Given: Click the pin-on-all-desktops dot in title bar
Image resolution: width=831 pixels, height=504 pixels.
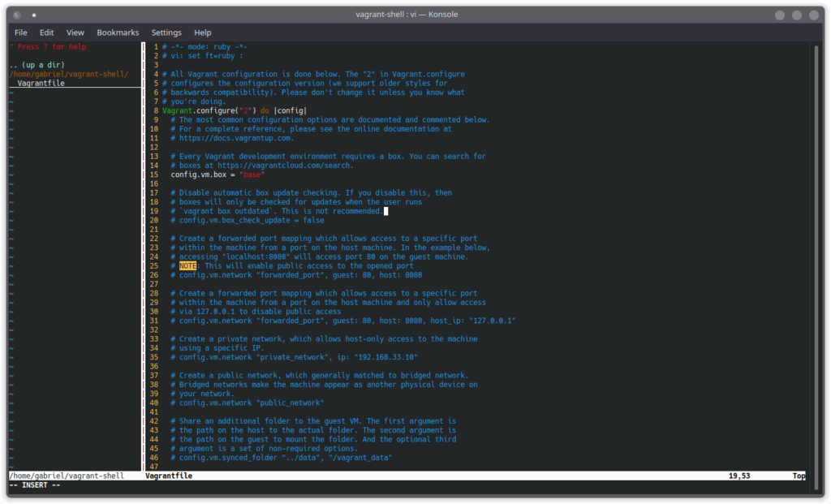Looking at the screenshot, I should pyautogui.click(x=34, y=15).
